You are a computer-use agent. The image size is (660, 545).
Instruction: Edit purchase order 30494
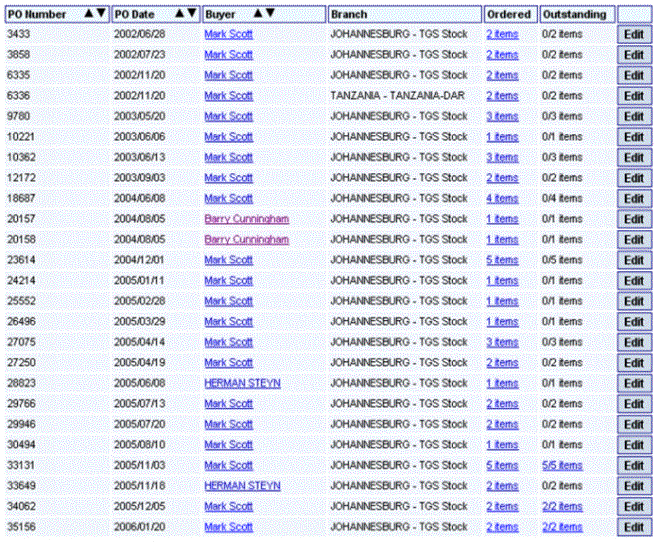(634, 445)
